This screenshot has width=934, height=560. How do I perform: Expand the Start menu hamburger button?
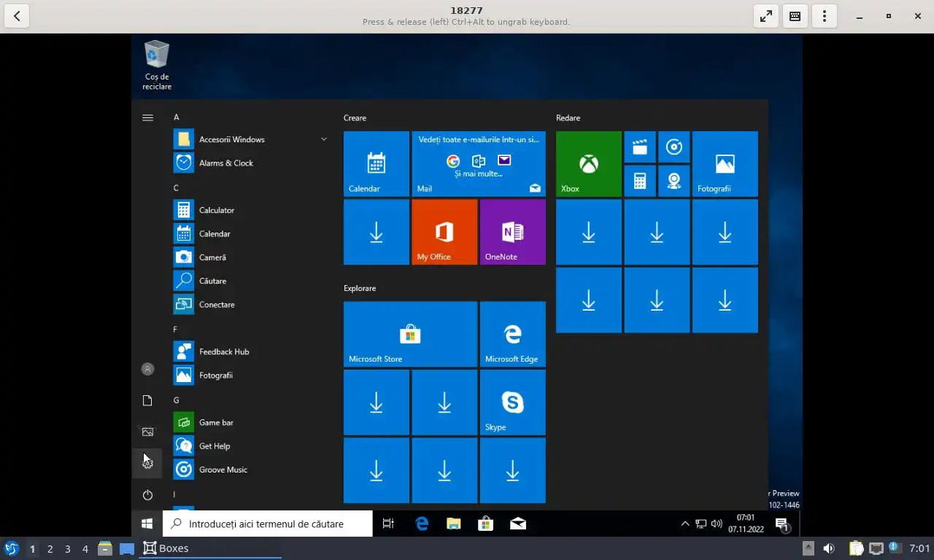pyautogui.click(x=147, y=117)
